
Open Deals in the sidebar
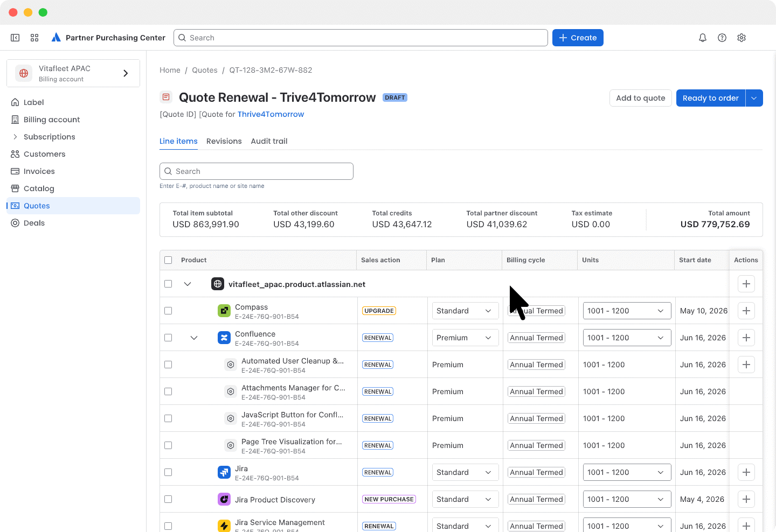click(x=73, y=223)
